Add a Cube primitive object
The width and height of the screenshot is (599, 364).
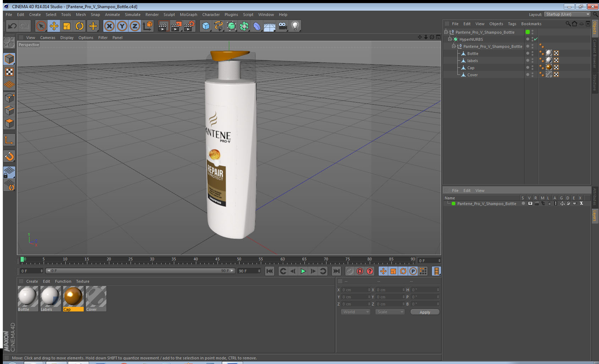pos(206,26)
